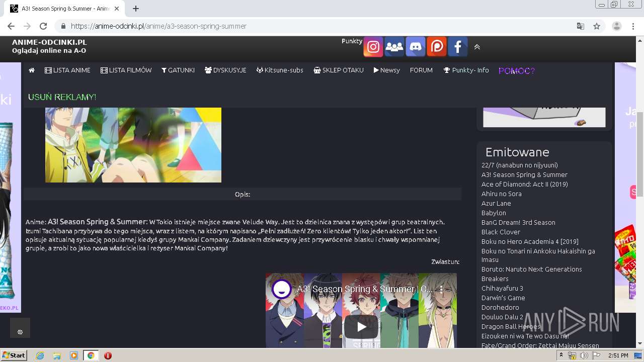This screenshot has width=644, height=362.
Task: Click volume icon in system tray
Action: click(x=584, y=355)
